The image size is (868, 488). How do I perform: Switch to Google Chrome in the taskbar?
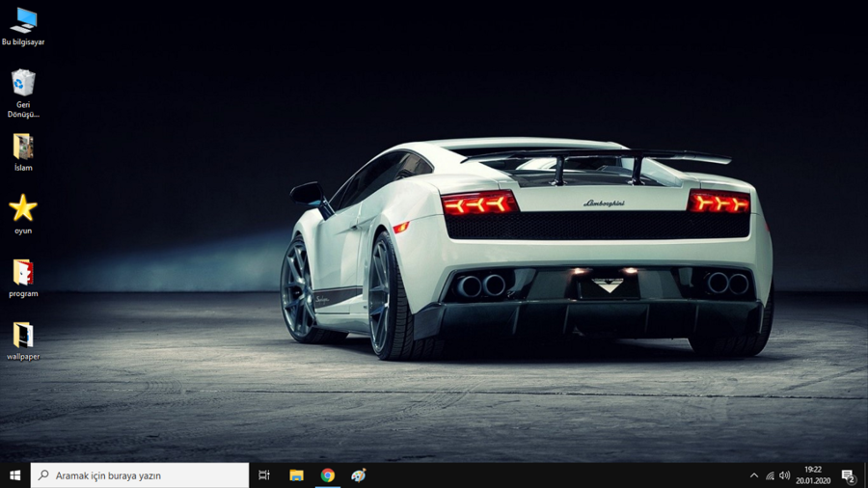pos(328,475)
